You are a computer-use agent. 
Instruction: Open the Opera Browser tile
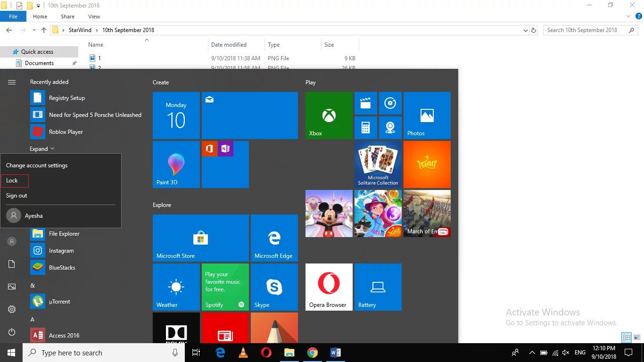(329, 287)
